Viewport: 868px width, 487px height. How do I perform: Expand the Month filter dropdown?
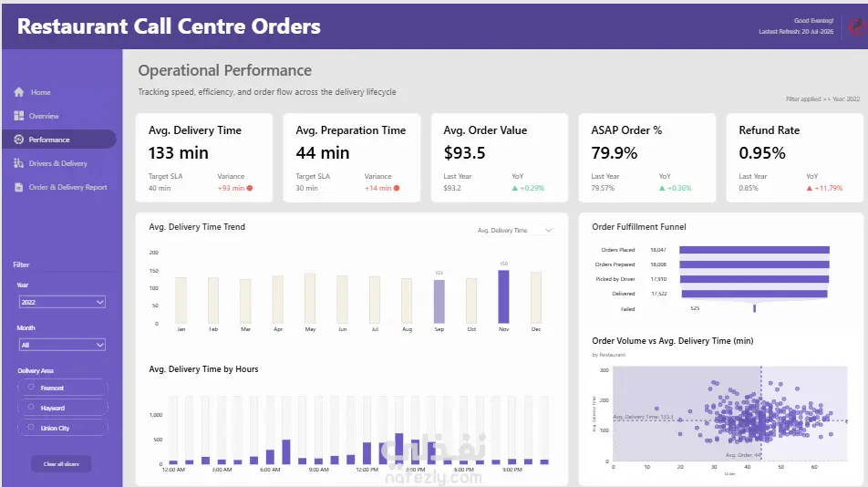(x=62, y=345)
